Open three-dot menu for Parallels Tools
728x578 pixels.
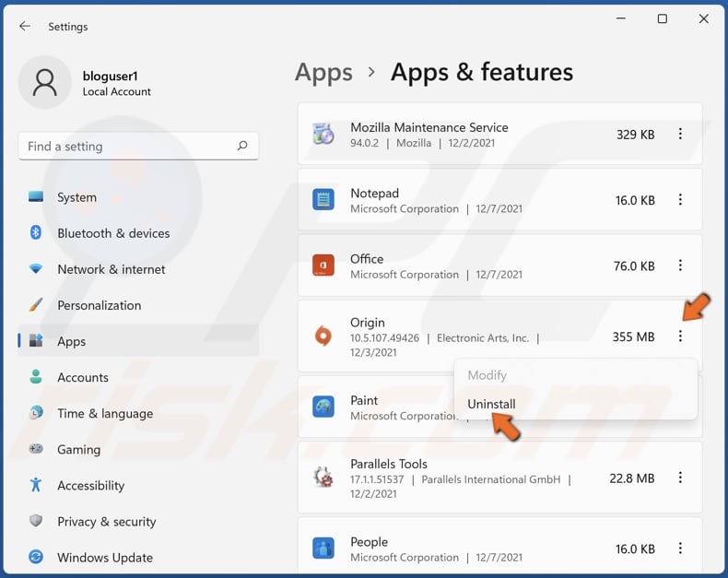680,478
